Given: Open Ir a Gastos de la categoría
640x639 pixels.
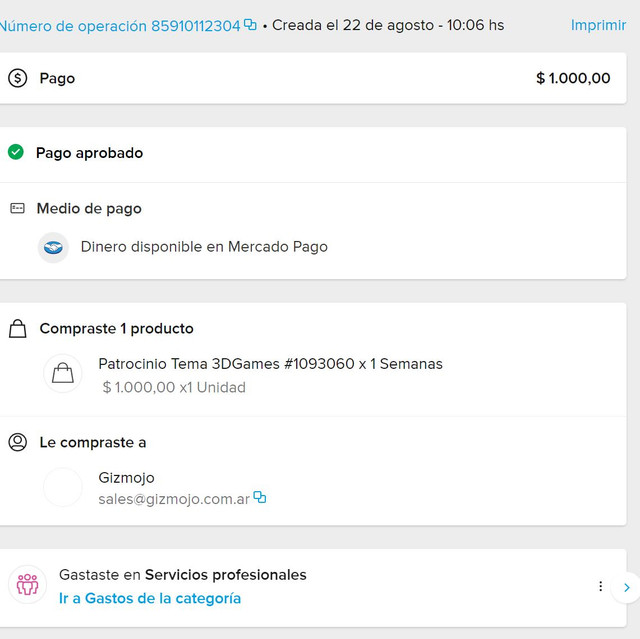Looking at the screenshot, I should click(150, 598).
